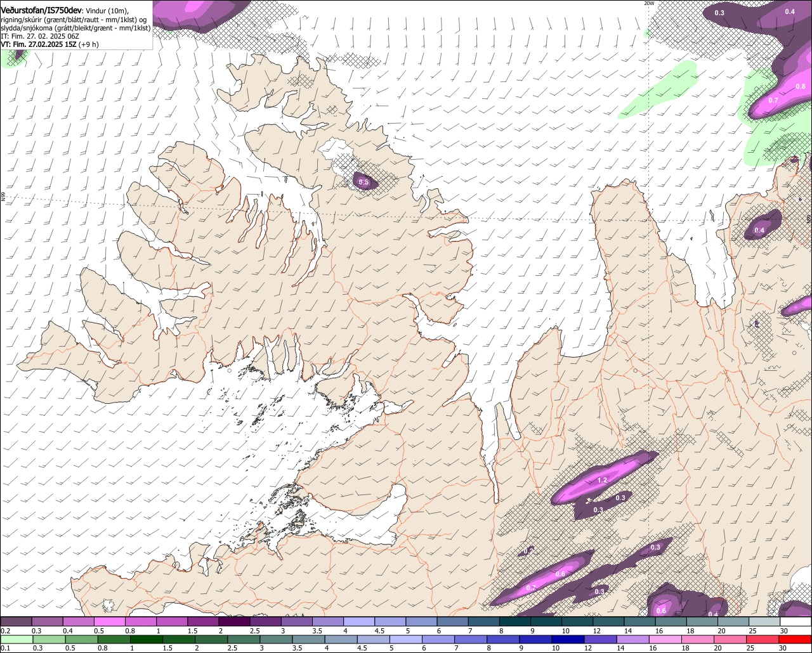Pick the navy blue 10–12 swatch on lower scale
Image resolution: width=812 pixels, height=653 pixels.
tap(567, 639)
